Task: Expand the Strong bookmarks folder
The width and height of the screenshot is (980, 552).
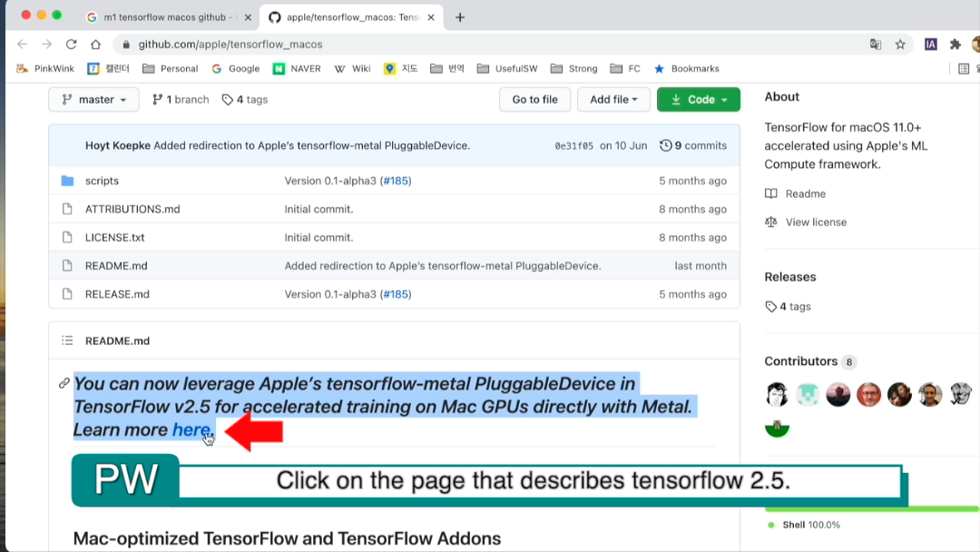Action: click(x=573, y=69)
